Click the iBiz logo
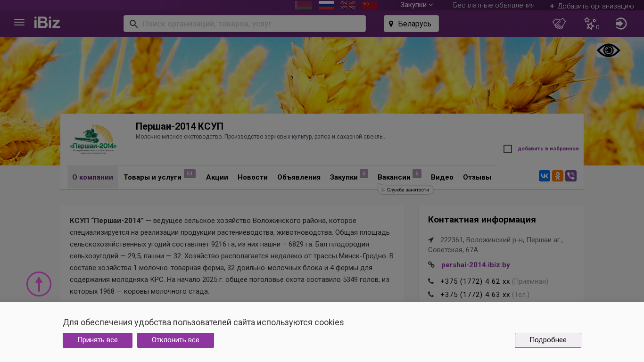The height and width of the screenshot is (362, 644). 47,23
